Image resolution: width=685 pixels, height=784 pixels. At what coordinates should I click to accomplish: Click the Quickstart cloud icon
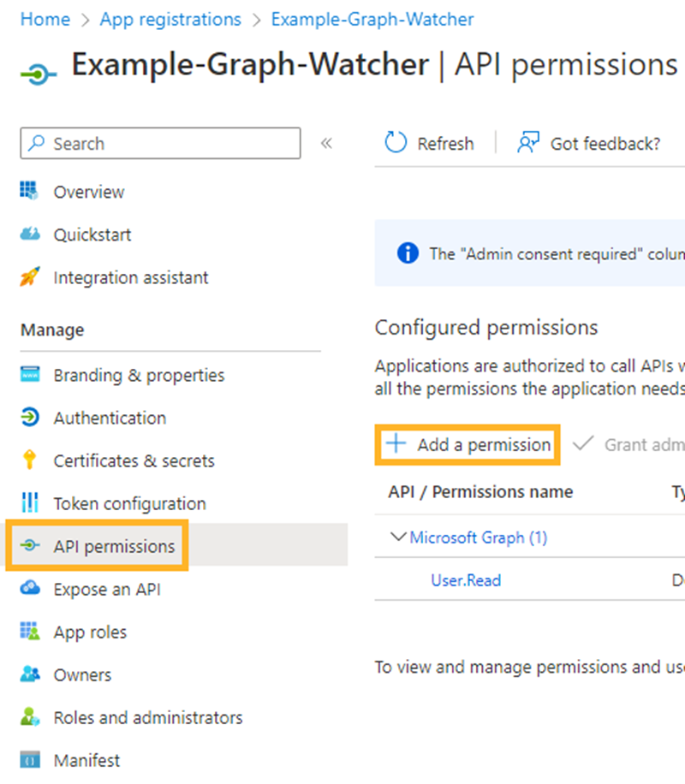30,234
